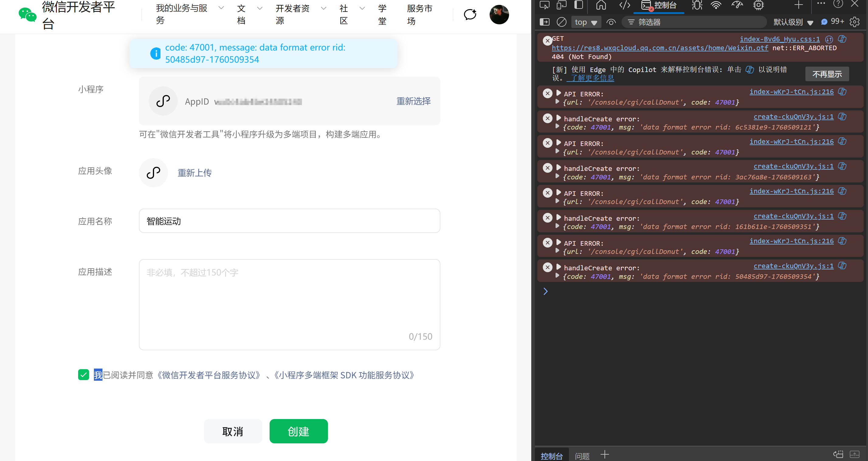Click the 不再显示 button
This screenshot has width=868, height=461.
coord(827,74)
